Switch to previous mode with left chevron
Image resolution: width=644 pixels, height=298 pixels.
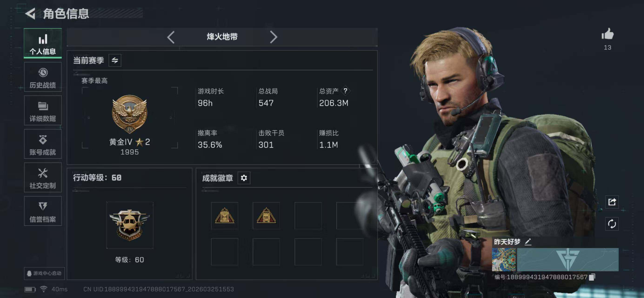click(171, 37)
